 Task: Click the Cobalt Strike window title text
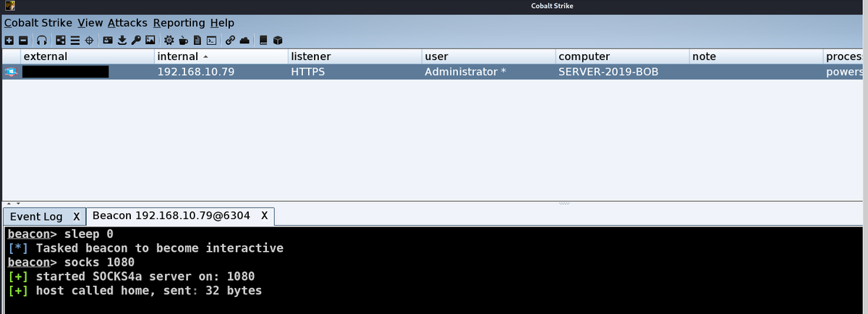pos(553,7)
